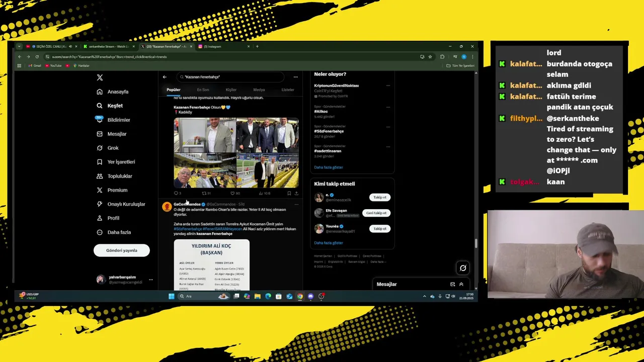The image size is (644, 362).
Task: Open Onaylı Kuruluşlar page
Action: pos(121,204)
